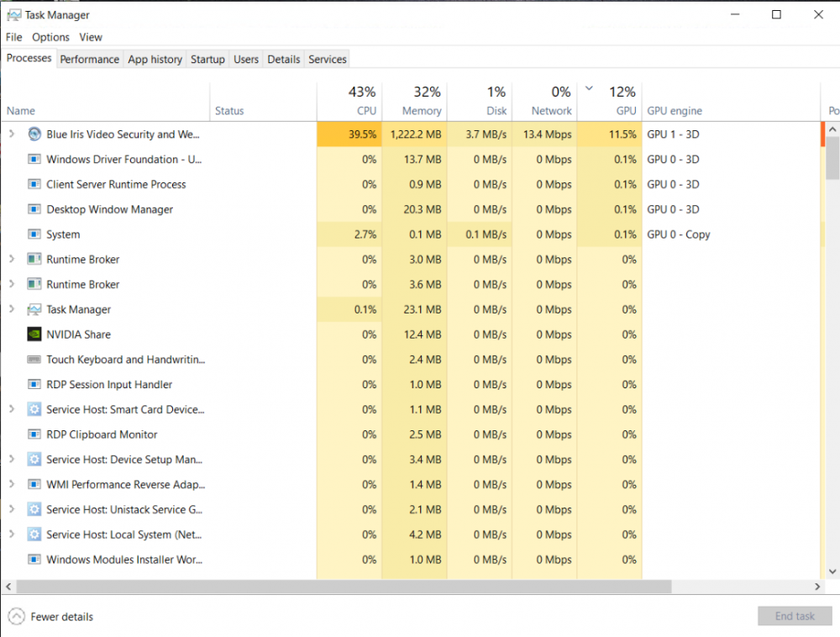Click the Desktop Window Manager icon
Image resolution: width=840 pixels, height=637 pixels.
coord(34,209)
